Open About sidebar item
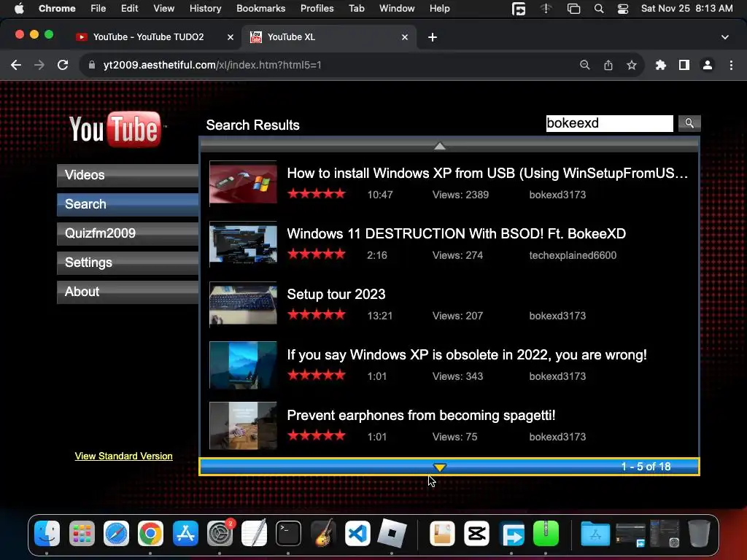Screen dimensions: 747x560 pyautogui.click(x=128, y=292)
